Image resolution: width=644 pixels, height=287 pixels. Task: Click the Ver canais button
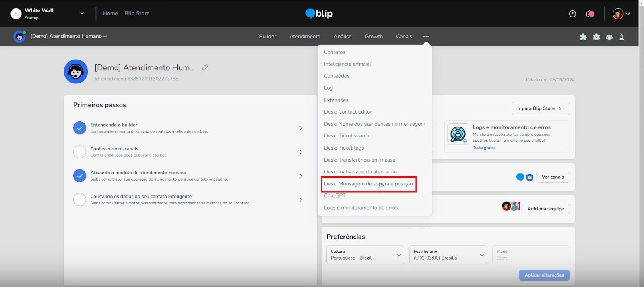[x=552, y=177]
